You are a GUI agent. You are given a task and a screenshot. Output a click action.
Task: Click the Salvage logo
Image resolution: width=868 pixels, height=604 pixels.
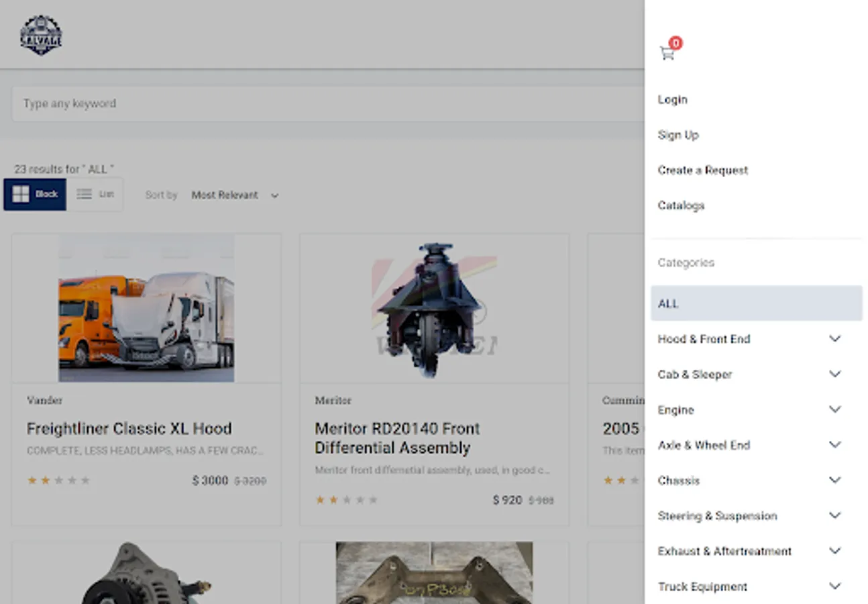pyautogui.click(x=41, y=36)
